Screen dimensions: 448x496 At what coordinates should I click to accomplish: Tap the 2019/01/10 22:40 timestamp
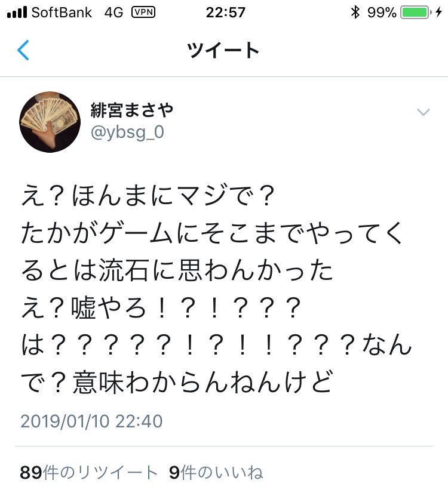point(91,421)
